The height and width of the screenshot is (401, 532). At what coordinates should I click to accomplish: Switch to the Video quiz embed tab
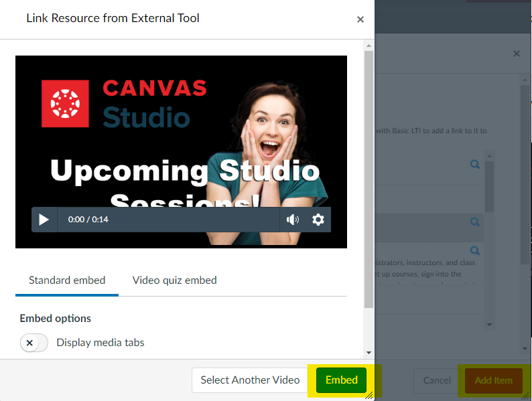point(174,280)
